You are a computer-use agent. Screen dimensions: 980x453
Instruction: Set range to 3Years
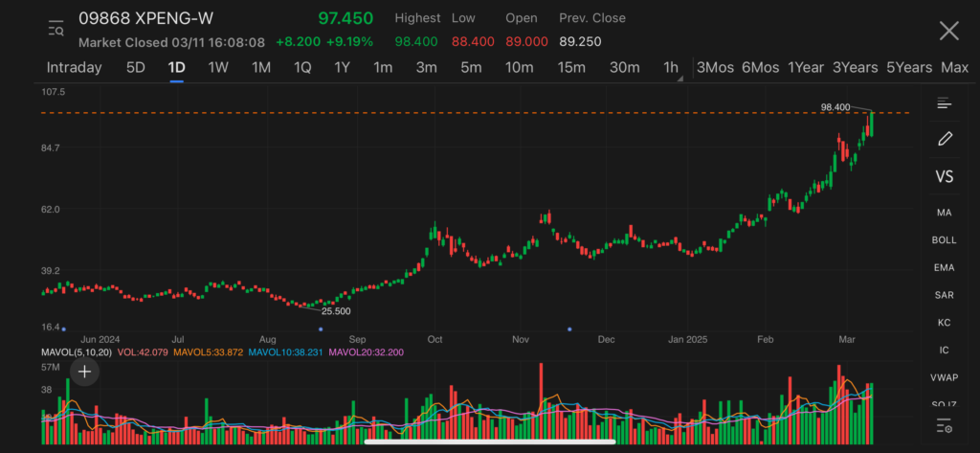855,68
